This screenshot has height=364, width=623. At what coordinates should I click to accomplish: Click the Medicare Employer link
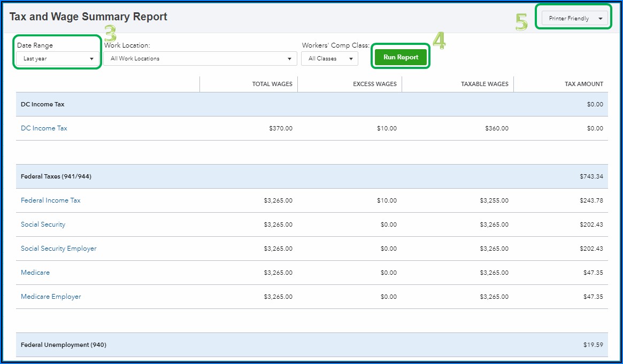pos(51,297)
